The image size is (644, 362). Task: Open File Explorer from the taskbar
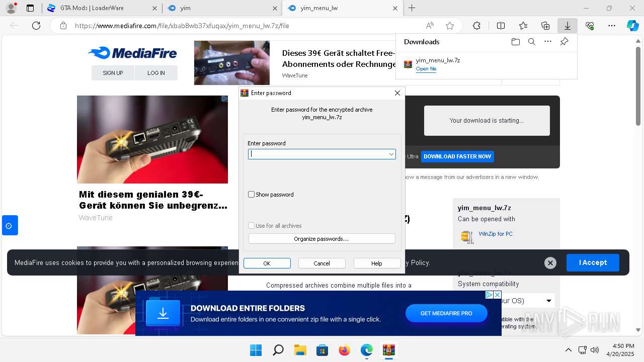(300, 350)
